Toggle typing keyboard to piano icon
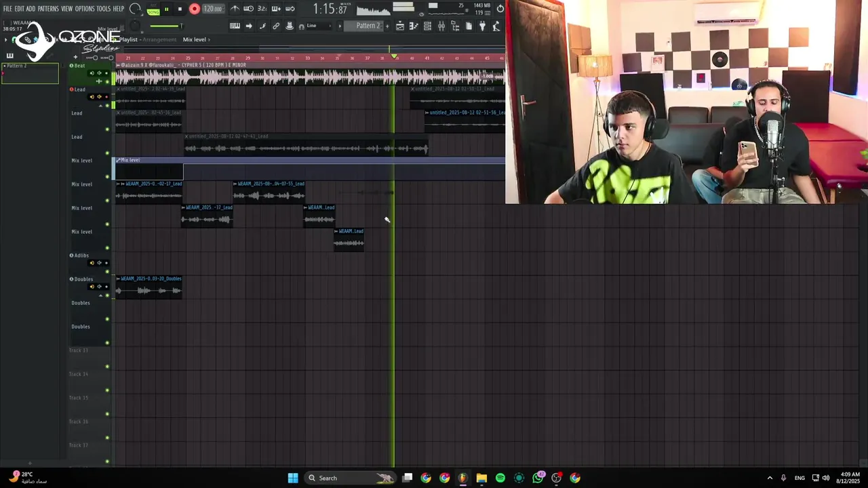The height and width of the screenshot is (488, 868). [x=235, y=26]
